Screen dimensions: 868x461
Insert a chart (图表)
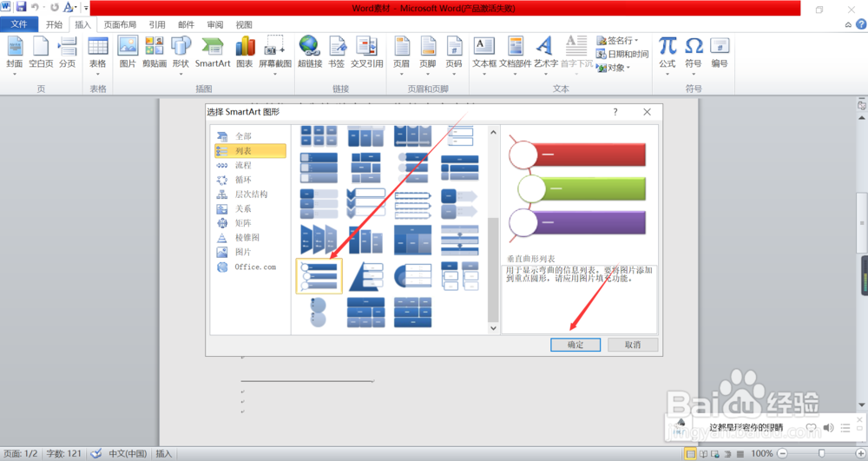(245, 53)
